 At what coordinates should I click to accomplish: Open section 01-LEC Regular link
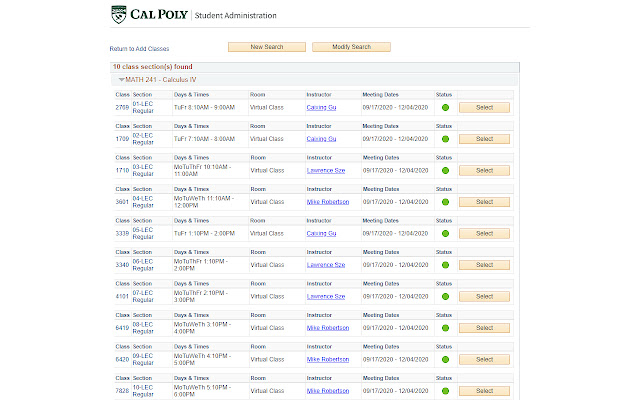[143, 107]
